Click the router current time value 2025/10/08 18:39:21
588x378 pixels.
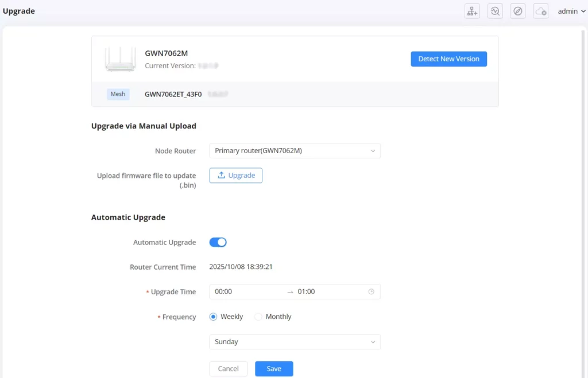[241, 267]
